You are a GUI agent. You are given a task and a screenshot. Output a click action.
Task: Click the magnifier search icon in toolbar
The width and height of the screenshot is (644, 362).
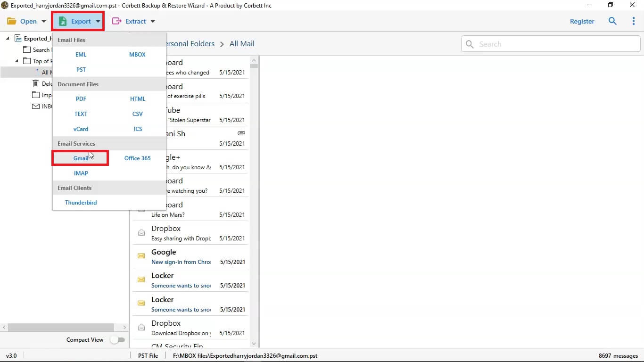tap(612, 21)
